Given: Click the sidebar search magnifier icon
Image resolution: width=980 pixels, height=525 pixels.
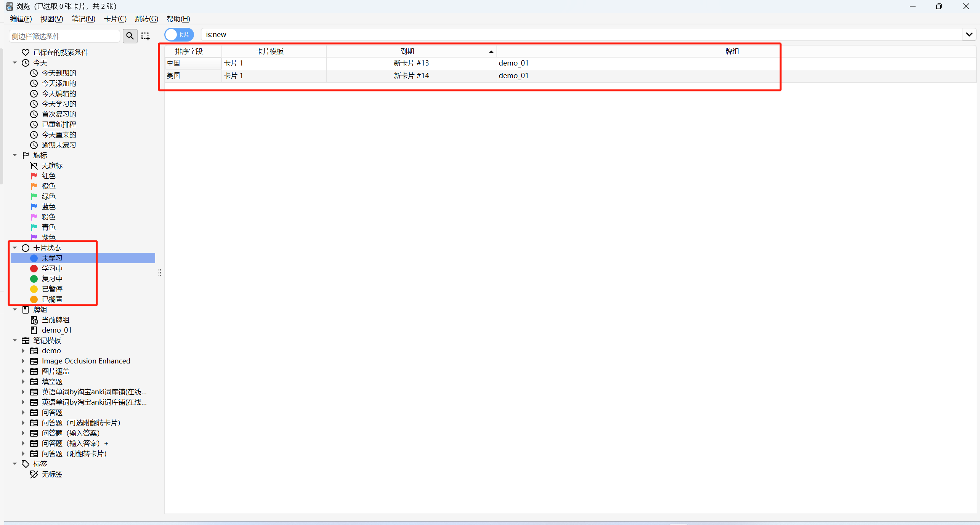Looking at the screenshot, I should pyautogui.click(x=130, y=36).
